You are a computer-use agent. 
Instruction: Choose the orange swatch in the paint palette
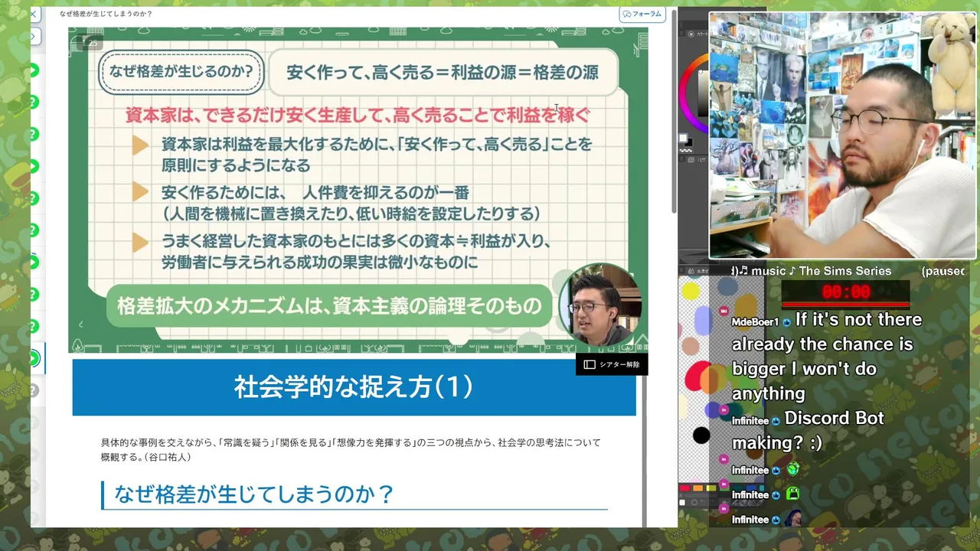point(697,487)
